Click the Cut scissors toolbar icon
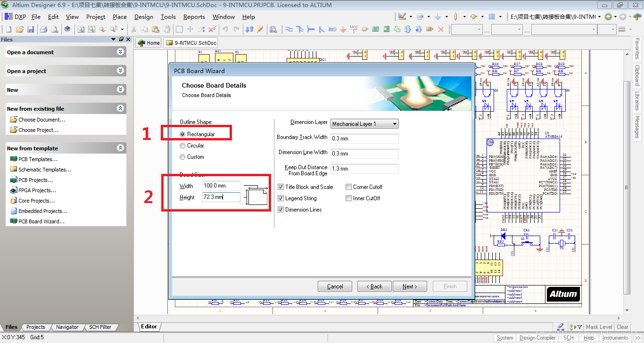 pos(133,29)
